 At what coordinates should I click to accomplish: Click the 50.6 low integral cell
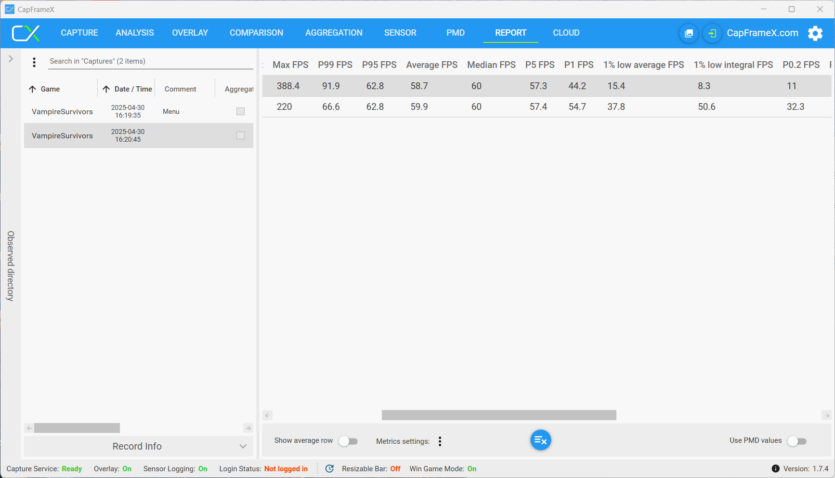(707, 106)
